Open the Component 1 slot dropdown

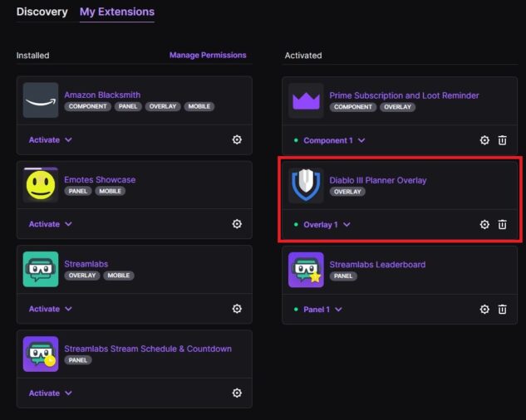334,140
